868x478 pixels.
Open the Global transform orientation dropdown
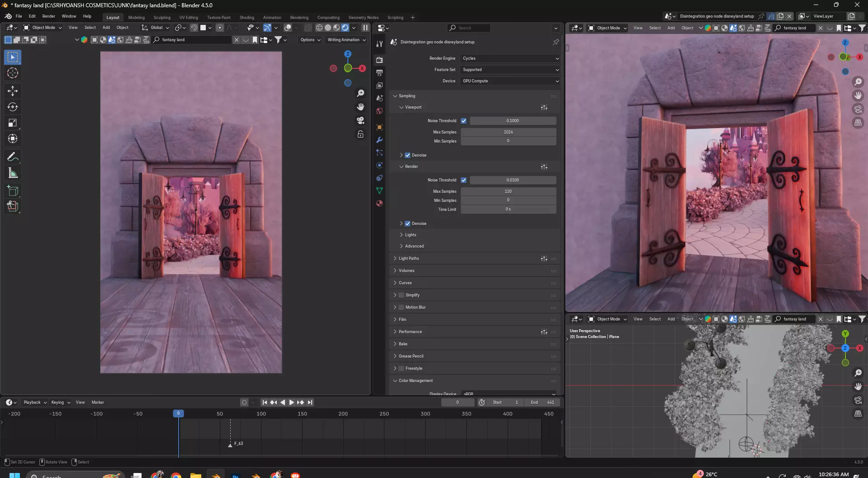click(156, 28)
